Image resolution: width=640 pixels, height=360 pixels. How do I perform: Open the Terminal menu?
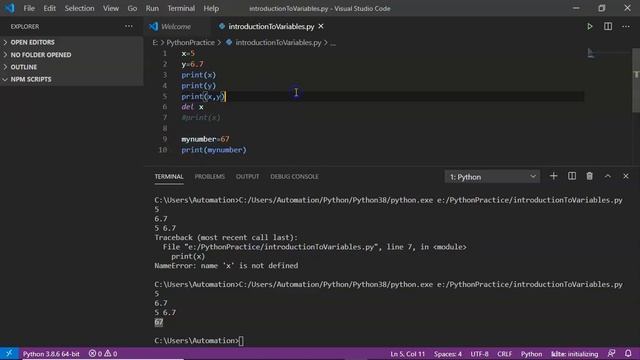pos(181,8)
